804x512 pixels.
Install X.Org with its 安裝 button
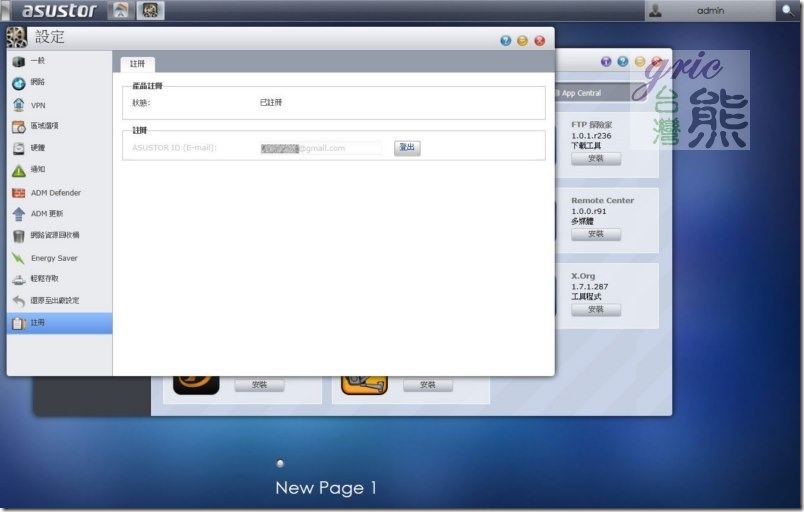coord(596,310)
